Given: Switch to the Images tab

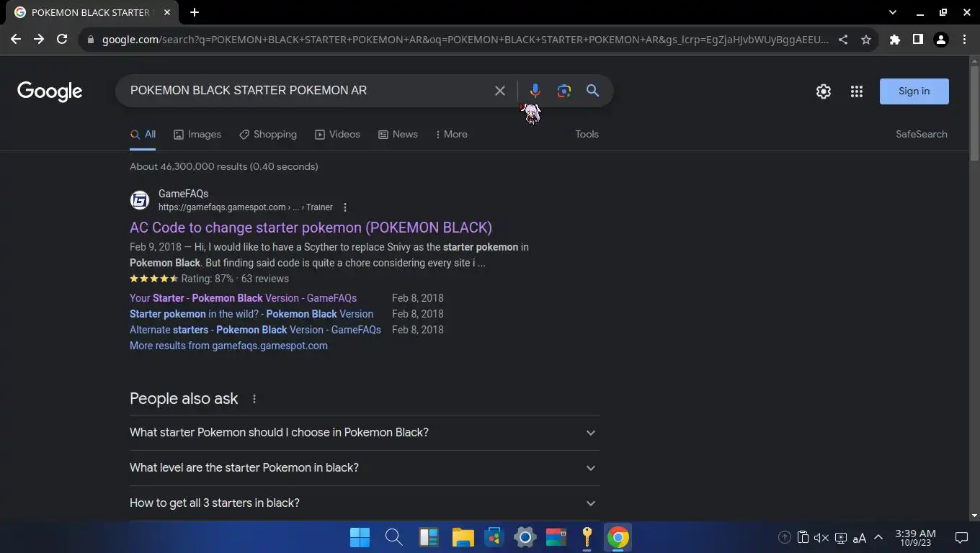Looking at the screenshot, I should point(197,135).
